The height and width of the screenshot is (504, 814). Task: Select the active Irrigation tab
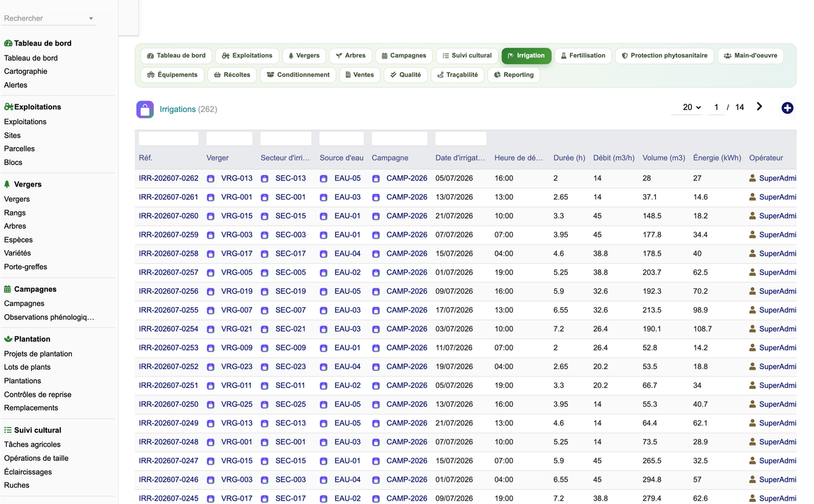526,56
